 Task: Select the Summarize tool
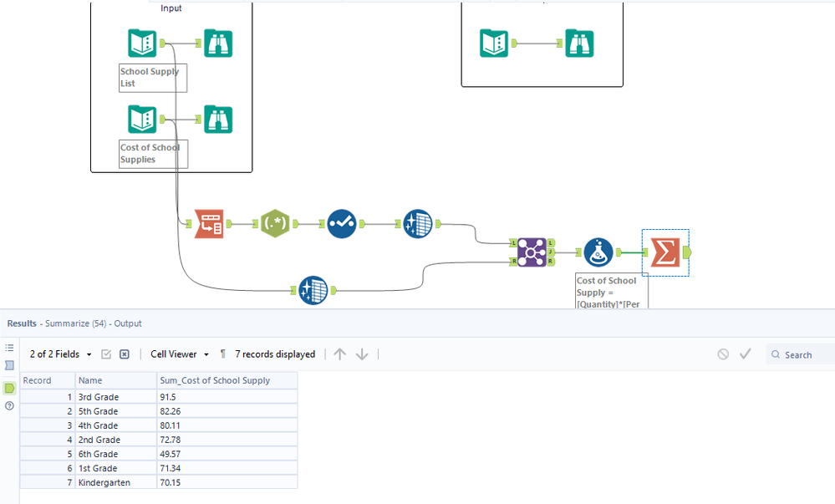tap(665, 252)
